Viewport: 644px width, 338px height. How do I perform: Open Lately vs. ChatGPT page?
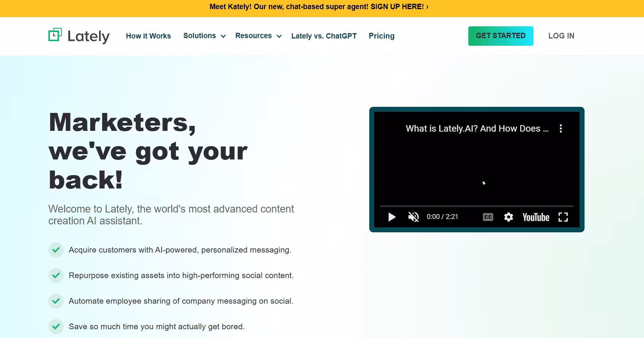tap(324, 36)
